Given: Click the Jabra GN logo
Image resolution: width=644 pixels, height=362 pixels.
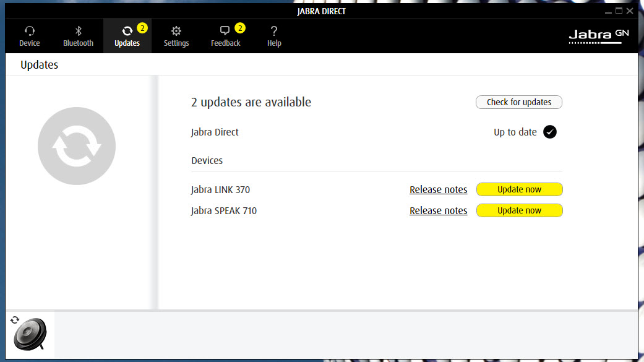Looking at the screenshot, I should pyautogui.click(x=598, y=37).
